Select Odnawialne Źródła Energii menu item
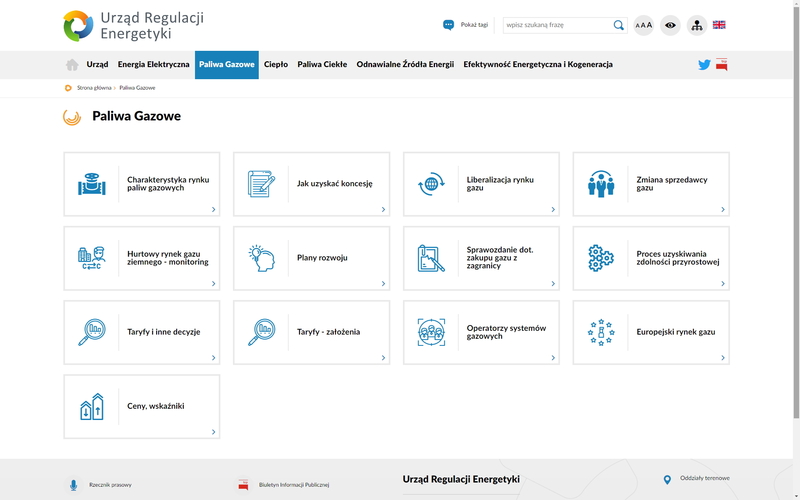The width and height of the screenshot is (800, 500). point(405,65)
